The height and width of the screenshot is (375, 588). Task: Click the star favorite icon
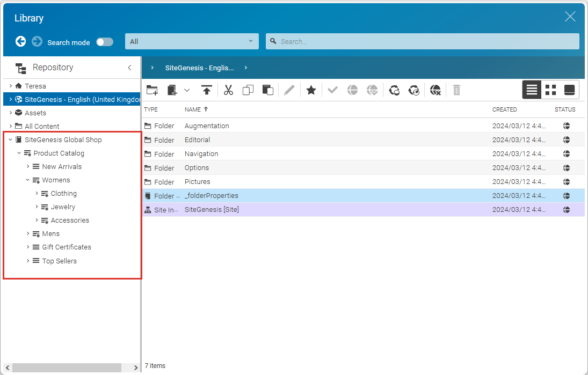pos(311,90)
